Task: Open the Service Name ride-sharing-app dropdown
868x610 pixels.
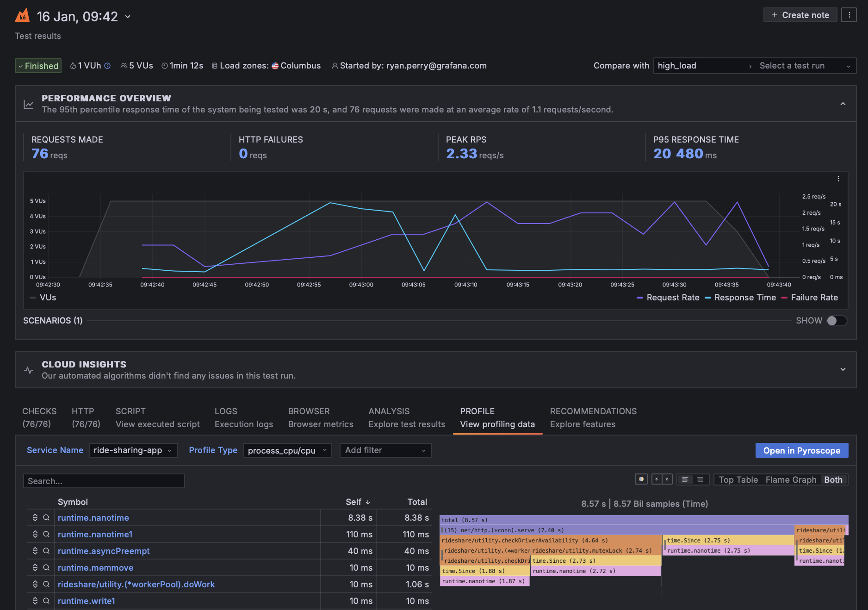Action: tap(133, 450)
